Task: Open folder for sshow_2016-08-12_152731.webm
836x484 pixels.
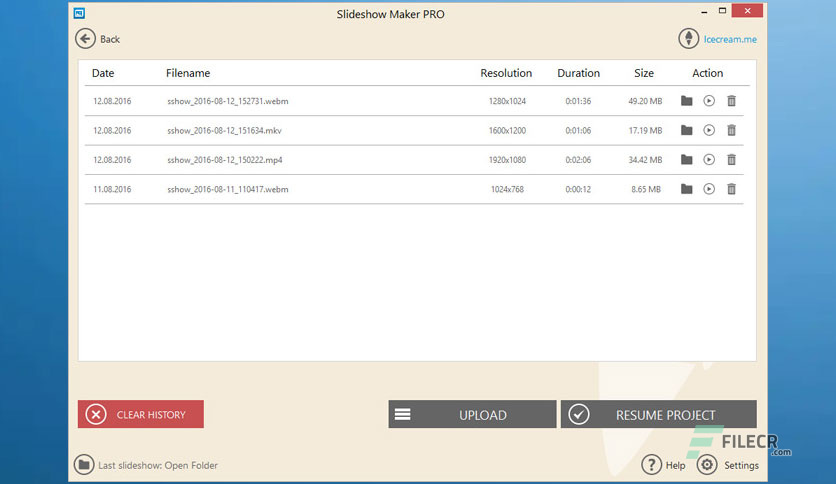Action: pyautogui.click(x=687, y=101)
